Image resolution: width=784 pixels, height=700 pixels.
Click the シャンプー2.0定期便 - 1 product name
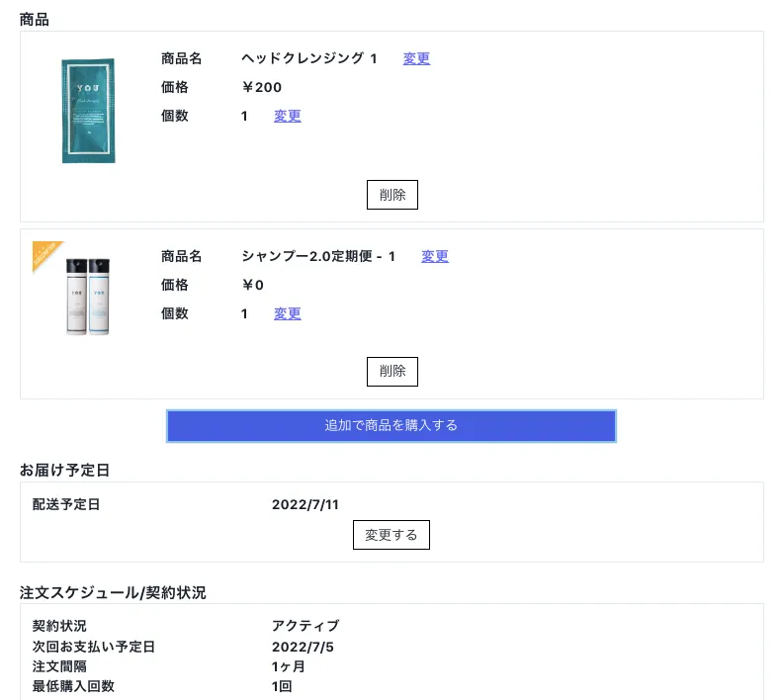pyautogui.click(x=318, y=256)
